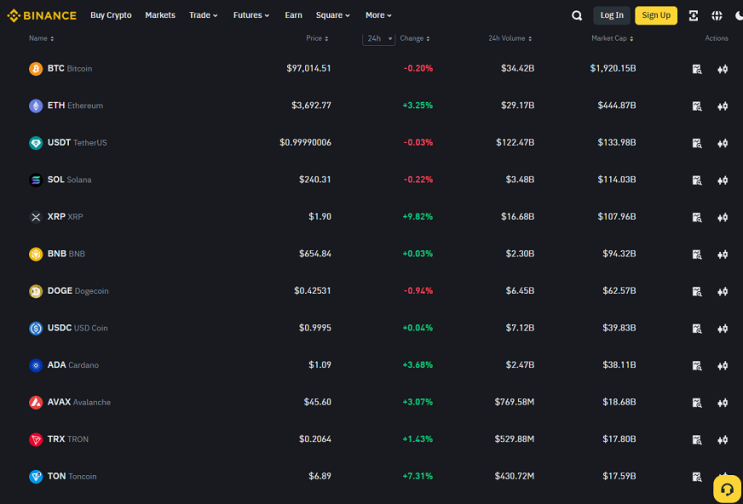Open the QR download app icon

click(x=693, y=16)
